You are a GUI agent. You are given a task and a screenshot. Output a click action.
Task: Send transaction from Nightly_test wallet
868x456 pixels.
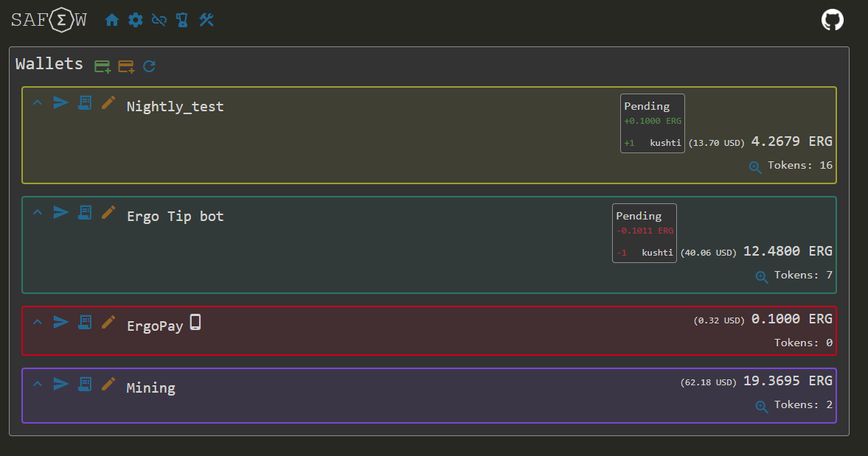click(61, 102)
